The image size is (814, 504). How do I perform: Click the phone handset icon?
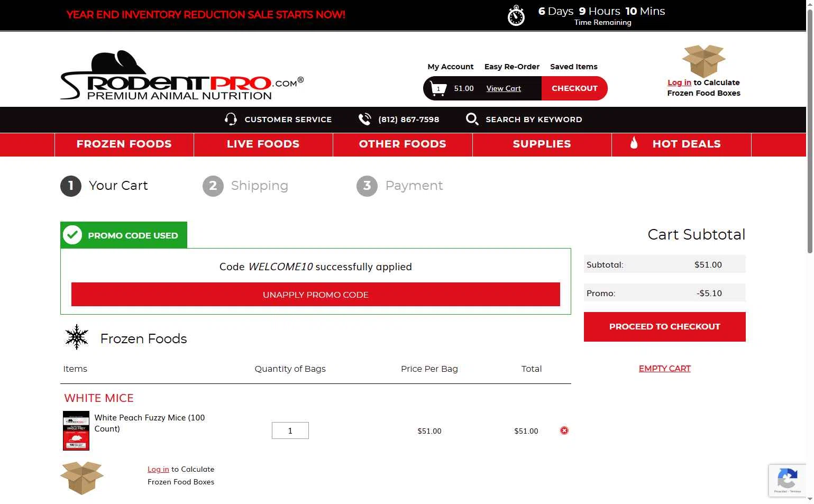click(364, 119)
